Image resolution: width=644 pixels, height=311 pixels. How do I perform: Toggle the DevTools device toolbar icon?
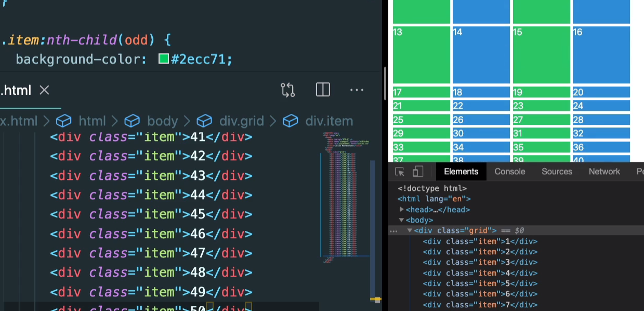(x=418, y=172)
